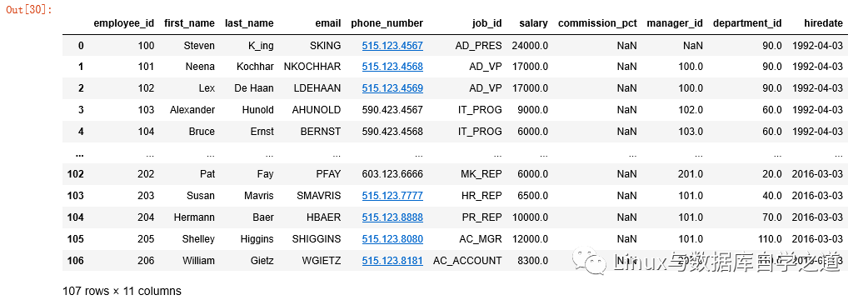Select row index 102 in the table

pyautogui.click(x=75, y=174)
